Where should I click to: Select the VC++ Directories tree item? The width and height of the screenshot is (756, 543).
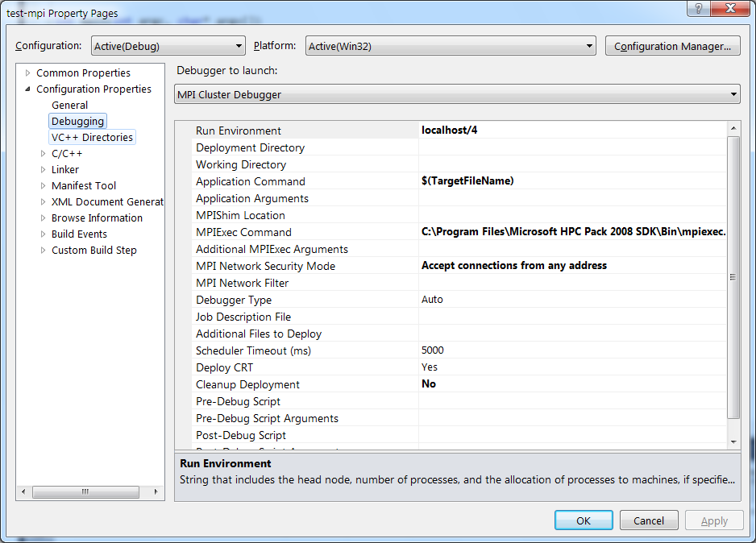tap(92, 137)
